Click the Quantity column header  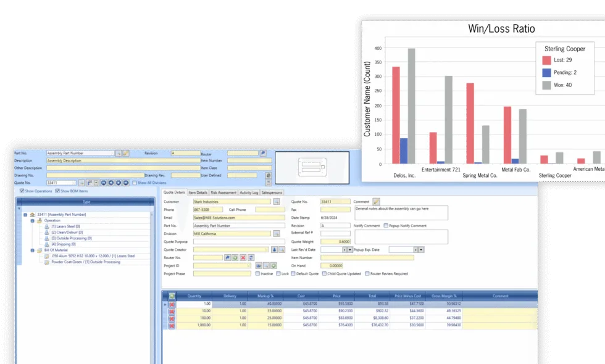tap(194, 296)
